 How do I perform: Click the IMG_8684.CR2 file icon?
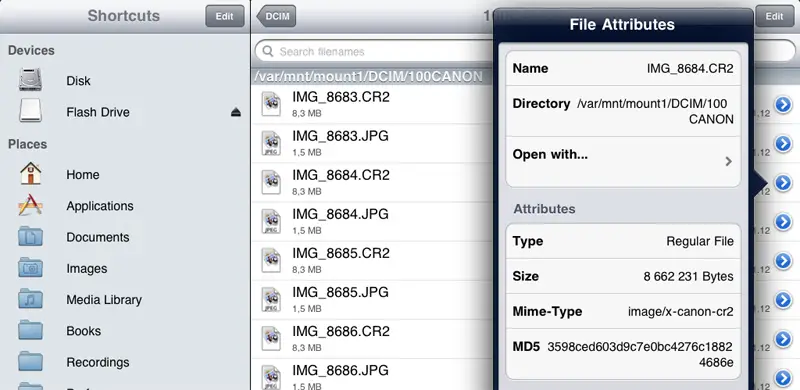point(271,182)
